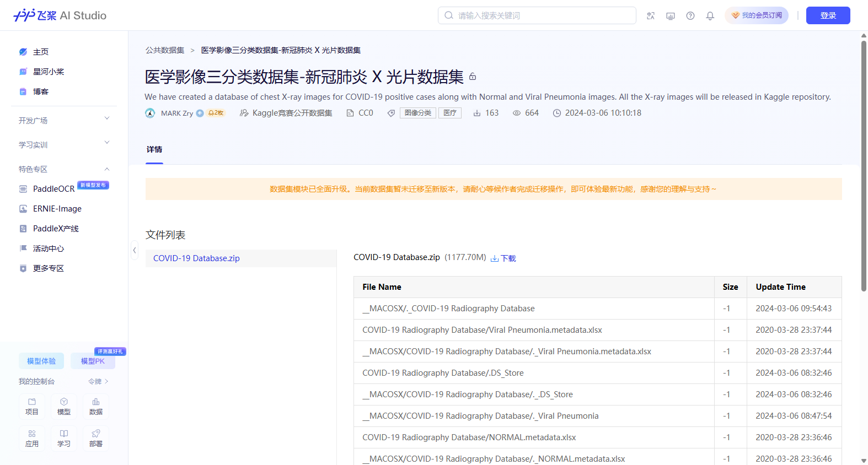Open PaddleX产线 in sidebar
Viewport: 868px width, 465px height.
pos(50,229)
